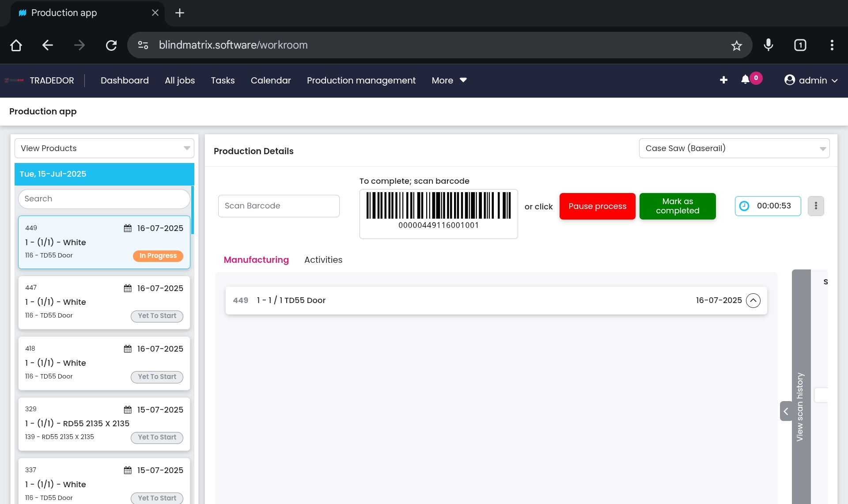Open Production management menu
848x504 pixels.
click(x=361, y=80)
